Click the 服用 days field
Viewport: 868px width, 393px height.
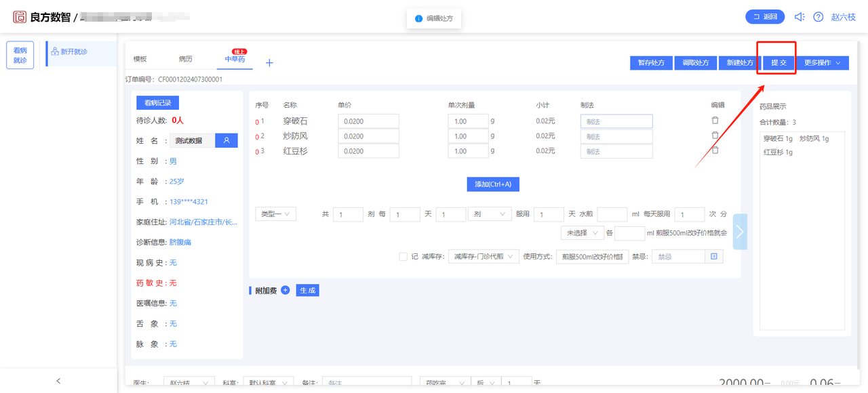549,214
